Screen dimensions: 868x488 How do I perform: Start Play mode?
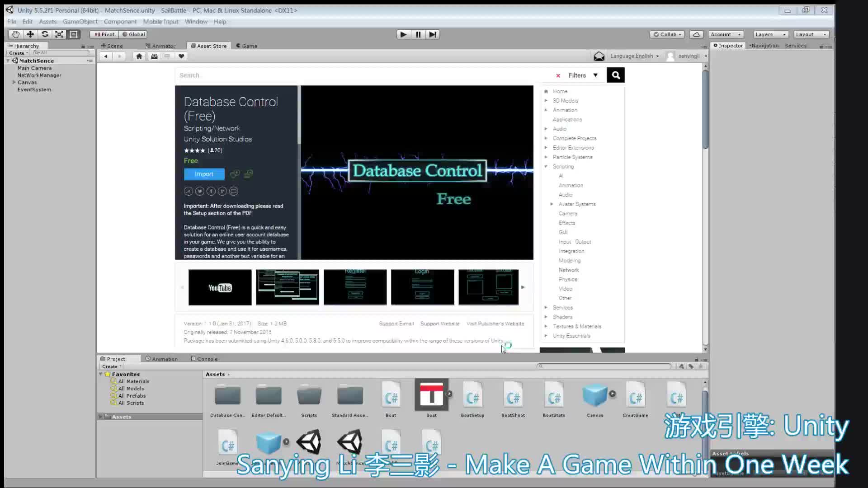coord(403,34)
